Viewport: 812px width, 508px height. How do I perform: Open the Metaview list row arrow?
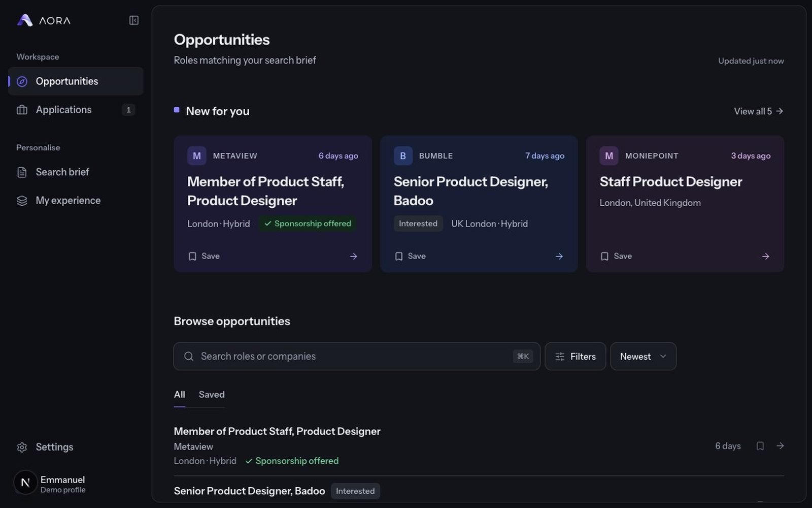[781, 446]
